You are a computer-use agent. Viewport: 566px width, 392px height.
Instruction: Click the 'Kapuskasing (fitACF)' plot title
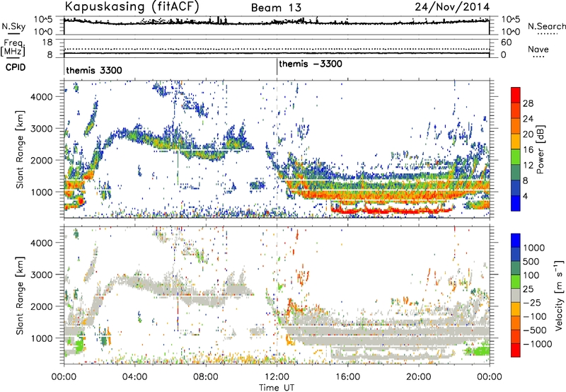point(132,6)
